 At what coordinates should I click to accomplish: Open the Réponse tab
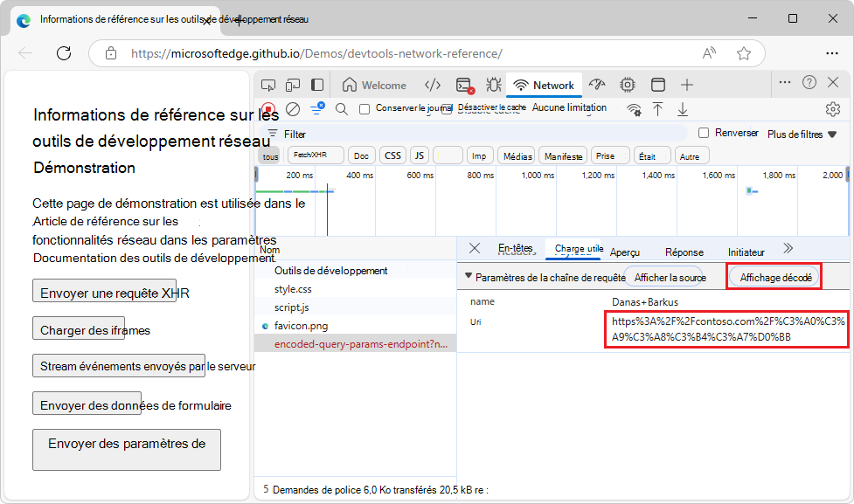click(684, 252)
